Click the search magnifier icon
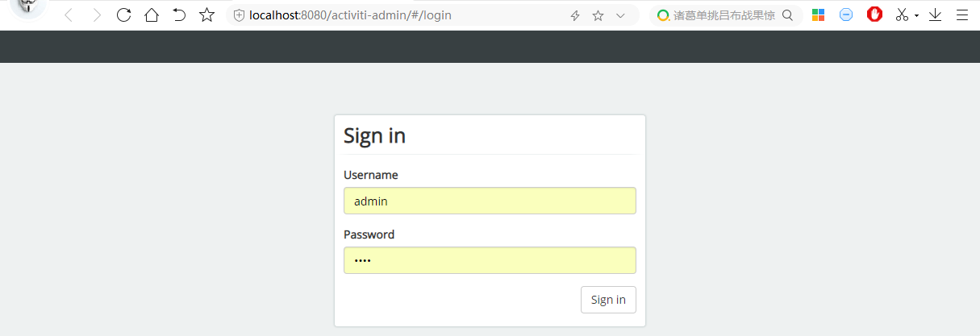980x336 pixels. click(x=787, y=15)
